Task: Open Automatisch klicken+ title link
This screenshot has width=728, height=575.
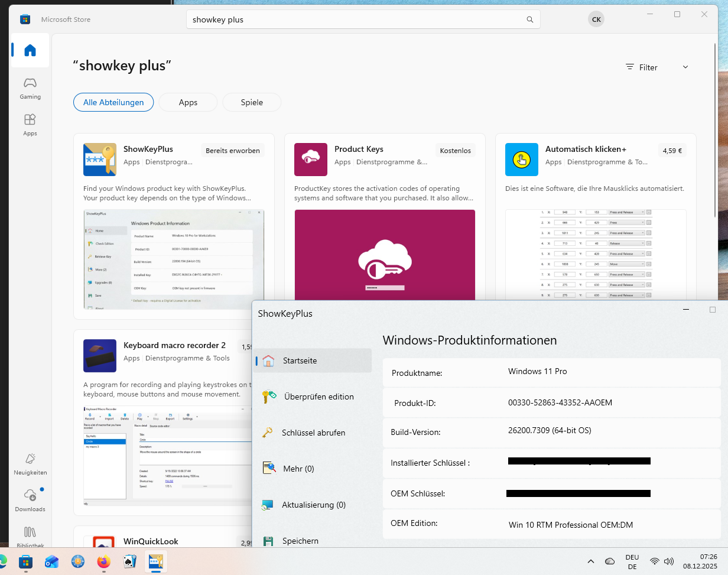Action: coord(586,149)
